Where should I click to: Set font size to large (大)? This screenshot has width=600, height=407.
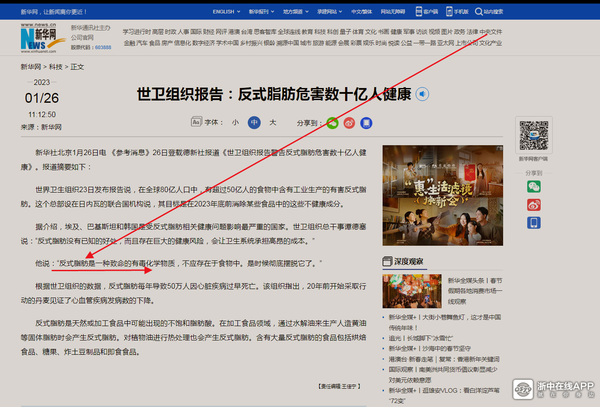272,123
